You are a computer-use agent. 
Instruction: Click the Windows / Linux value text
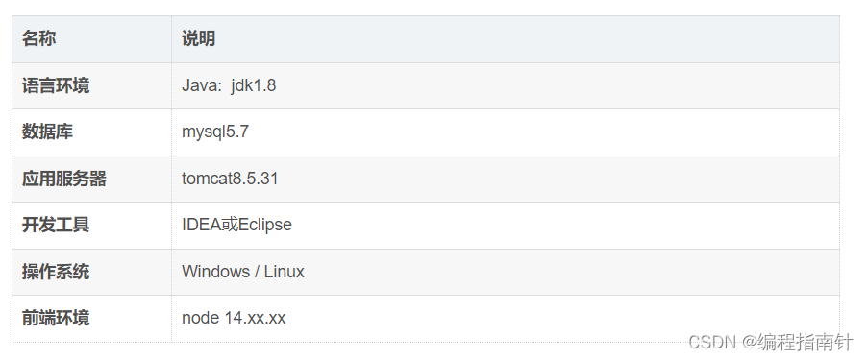(243, 272)
